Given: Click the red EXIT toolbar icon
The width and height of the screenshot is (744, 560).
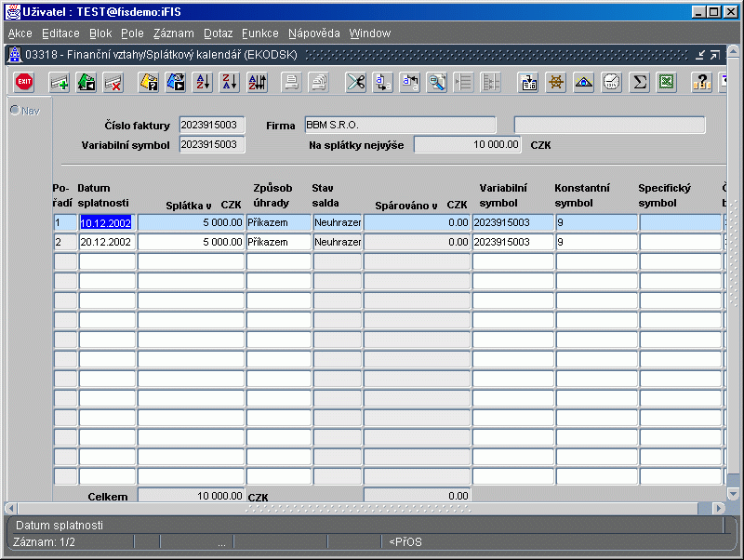Looking at the screenshot, I should click(x=24, y=82).
